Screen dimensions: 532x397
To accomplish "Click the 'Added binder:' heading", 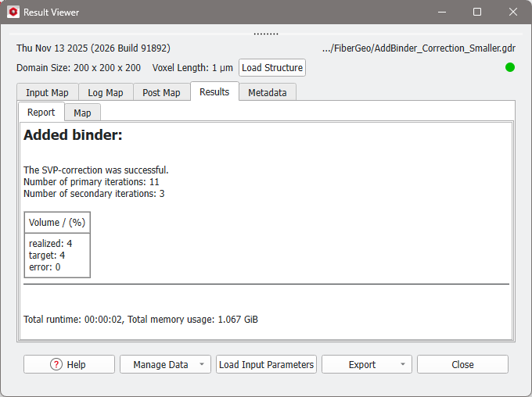I will [x=73, y=135].
